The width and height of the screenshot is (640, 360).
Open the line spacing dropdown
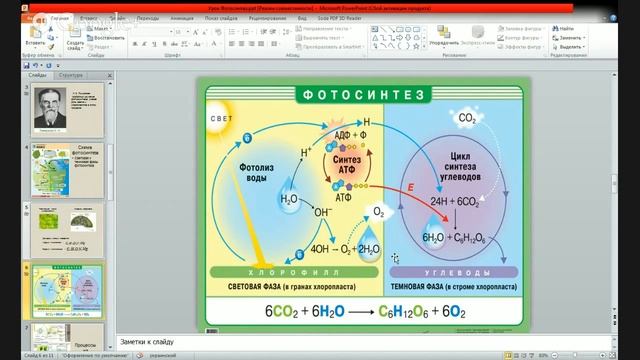pos(286,32)
